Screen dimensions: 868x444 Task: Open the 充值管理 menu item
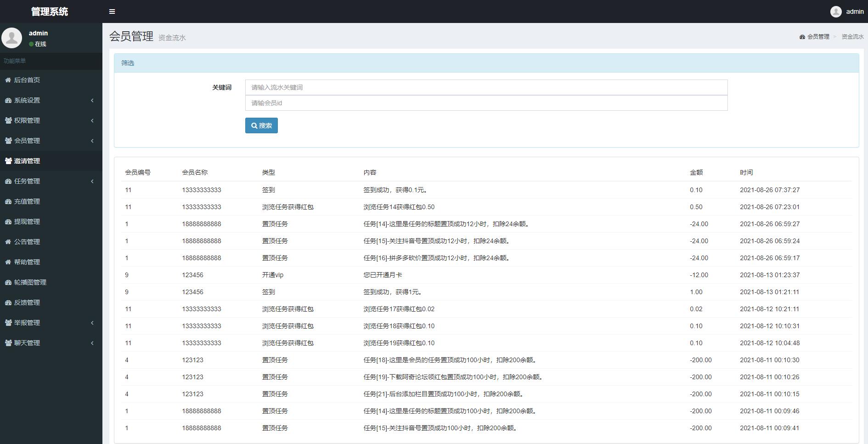(51, 201)
